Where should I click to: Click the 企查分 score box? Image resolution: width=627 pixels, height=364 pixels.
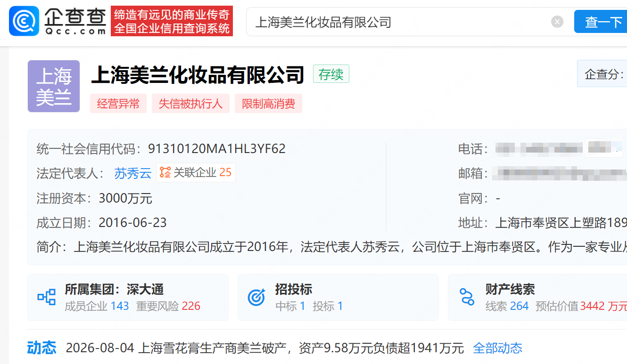coord(602,74)
